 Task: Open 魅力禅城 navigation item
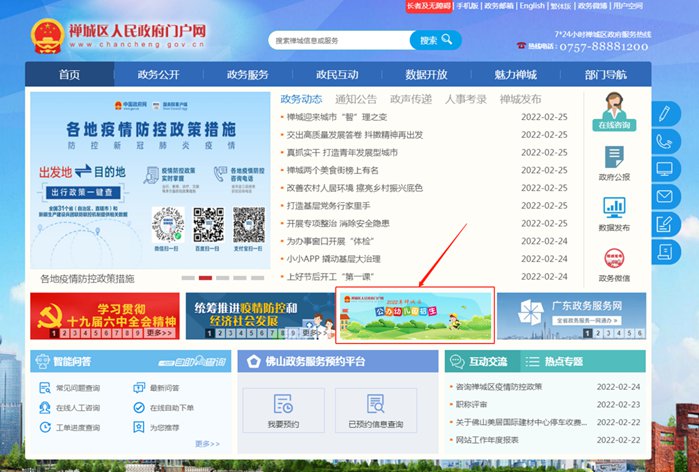click(516, 74)
